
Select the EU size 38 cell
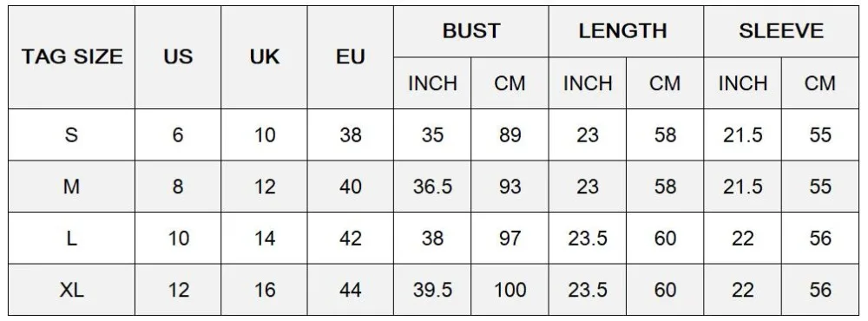click(351, 134)
